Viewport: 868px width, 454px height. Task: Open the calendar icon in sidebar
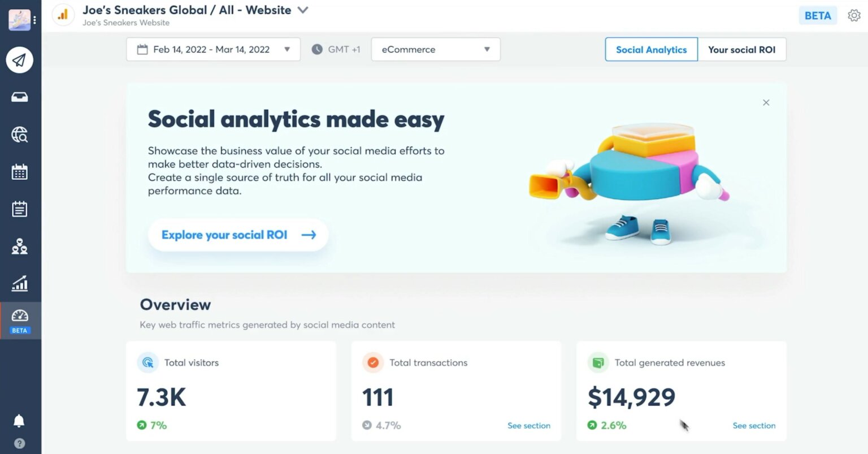[20, 171]
